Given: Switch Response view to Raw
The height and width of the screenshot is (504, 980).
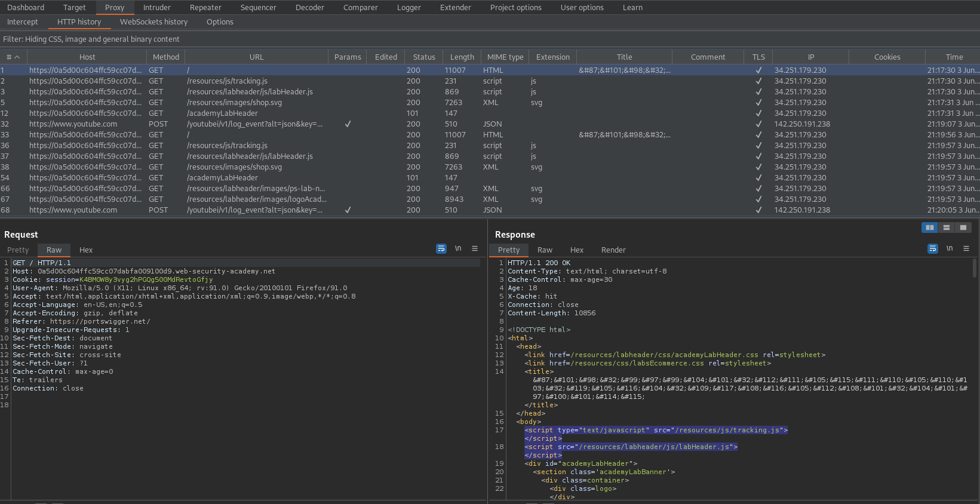Looking at the screenshot, I should point(545,250).
